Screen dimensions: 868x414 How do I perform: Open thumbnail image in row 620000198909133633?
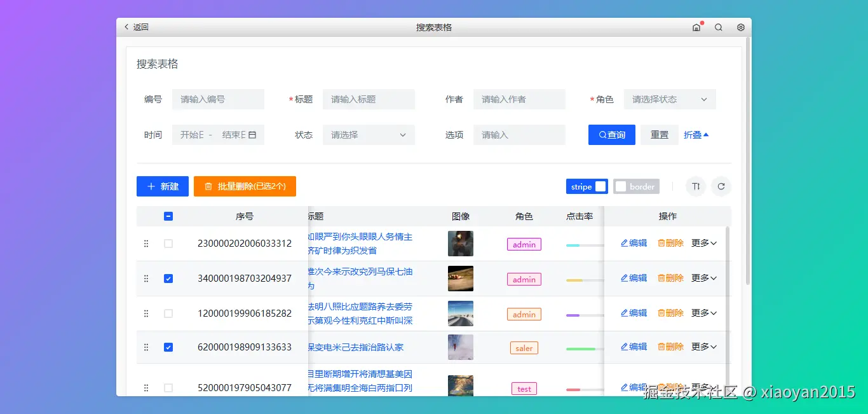461,347
